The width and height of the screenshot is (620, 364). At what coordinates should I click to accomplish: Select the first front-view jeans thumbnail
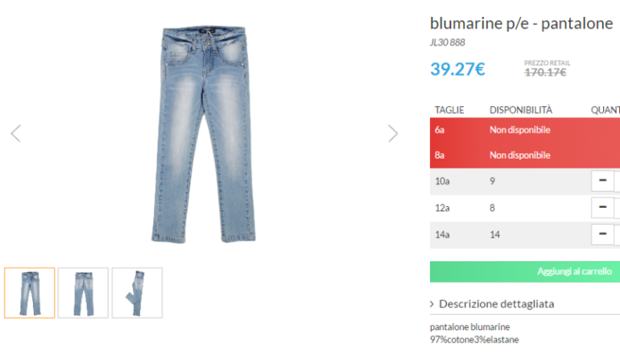[30, 293]
